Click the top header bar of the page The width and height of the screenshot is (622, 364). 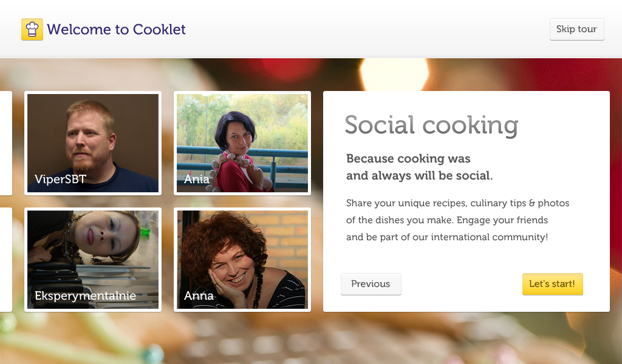(x=311, y=29)
